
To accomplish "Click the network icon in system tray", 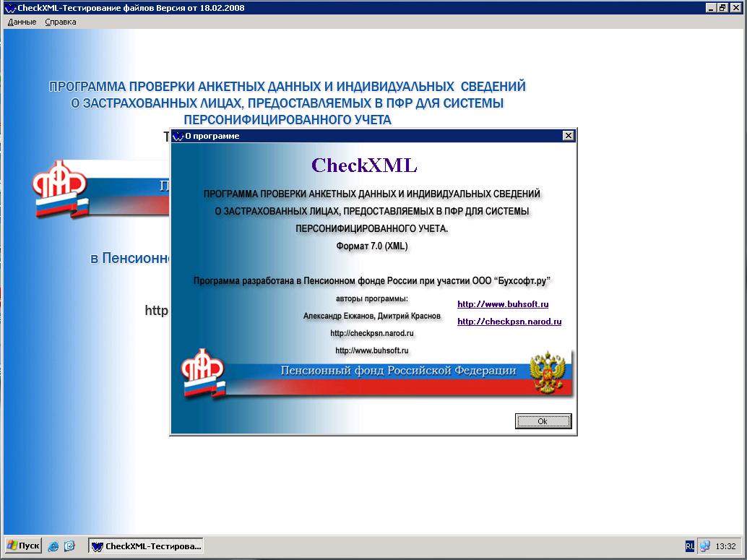I will 704,546.
